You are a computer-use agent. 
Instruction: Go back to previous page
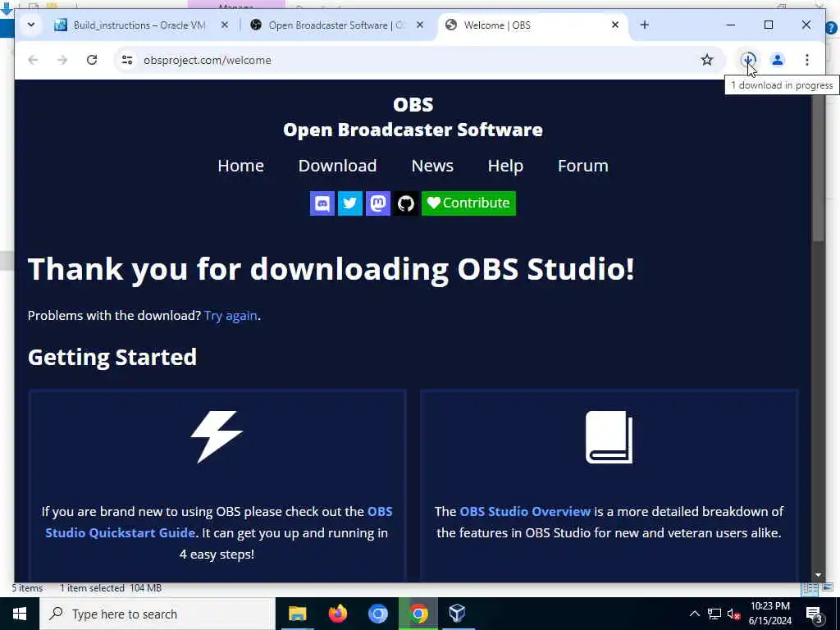[33, 60]
